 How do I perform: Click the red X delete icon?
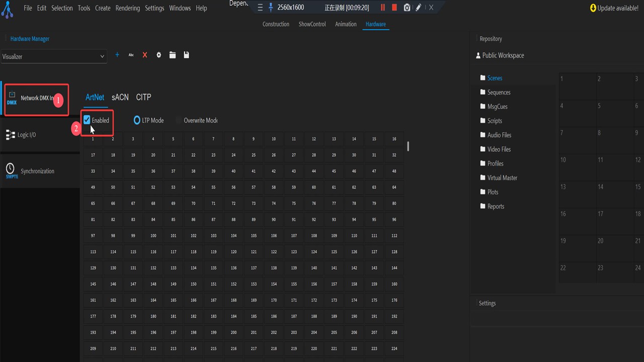tap(145, 55)
